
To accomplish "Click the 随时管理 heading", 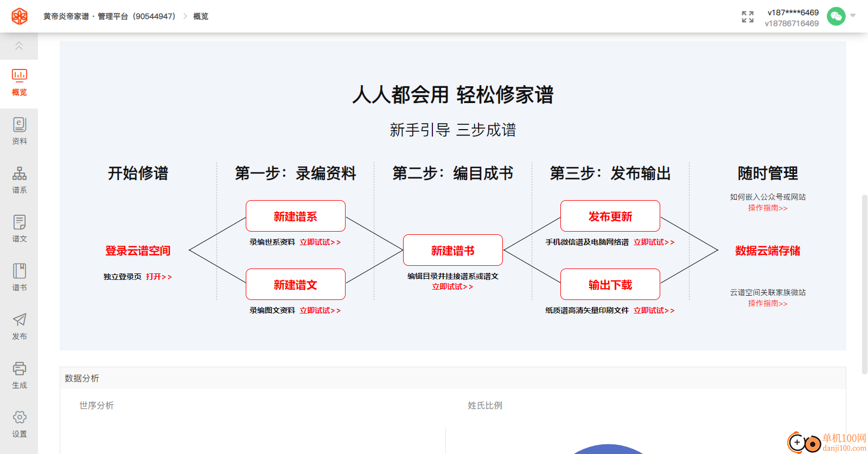I will pos(768,173).
